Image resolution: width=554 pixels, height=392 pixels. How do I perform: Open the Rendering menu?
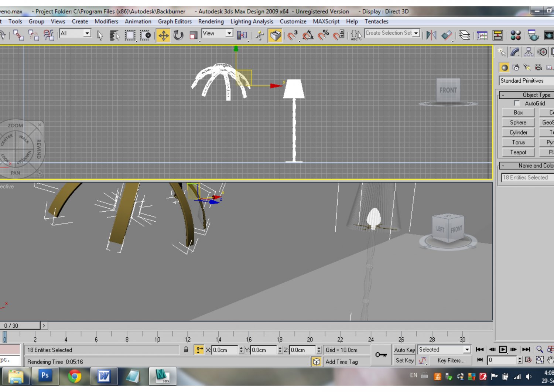coord(211,21)
